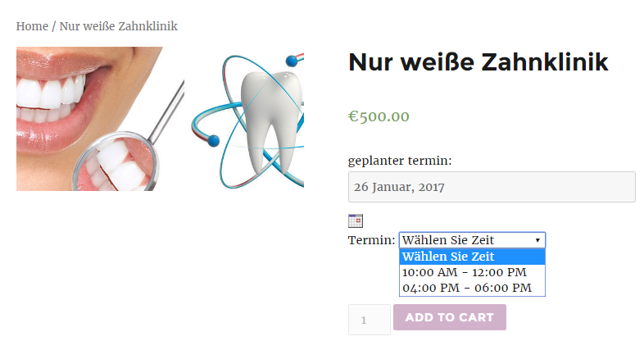Open the calendar date picker icon
The width and height of the screenshot is (644, 341).
point(356,221)
